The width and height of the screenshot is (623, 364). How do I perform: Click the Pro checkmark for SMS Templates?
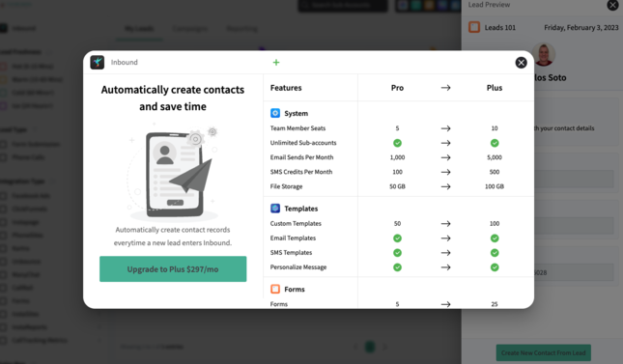[x=397, y=253]
